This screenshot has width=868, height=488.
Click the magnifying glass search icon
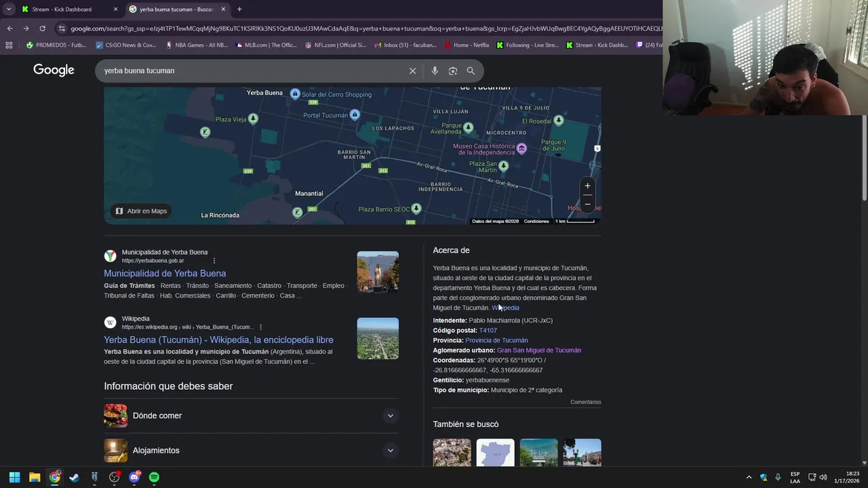(x=471, y=70)
